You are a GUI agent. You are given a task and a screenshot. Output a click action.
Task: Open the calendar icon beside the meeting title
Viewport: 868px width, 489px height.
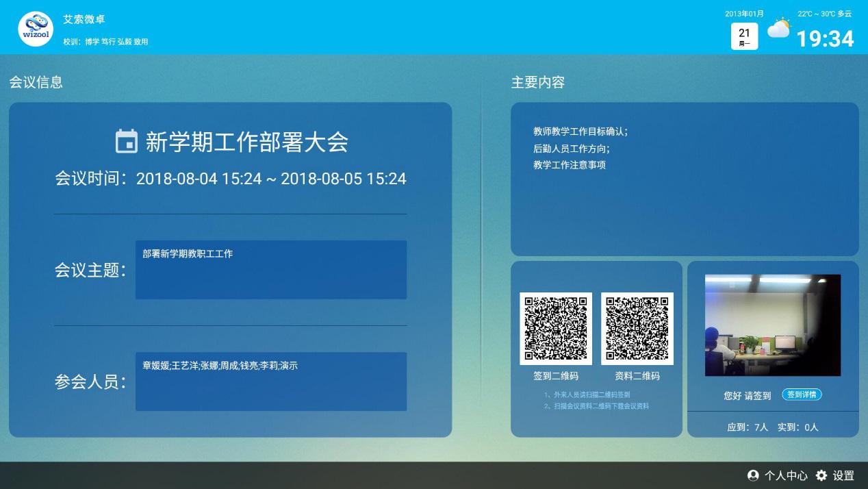[128, 142]
